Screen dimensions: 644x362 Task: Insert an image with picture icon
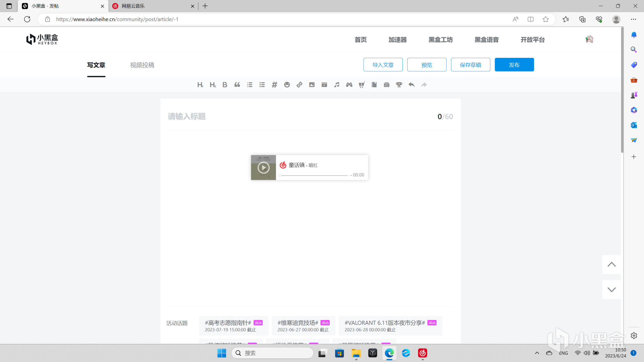312,85
